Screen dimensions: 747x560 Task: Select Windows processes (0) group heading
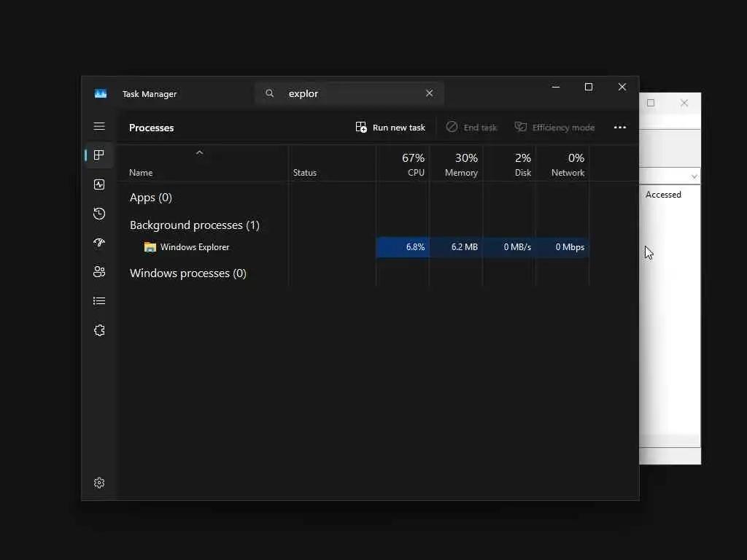[x=187, y=273]
